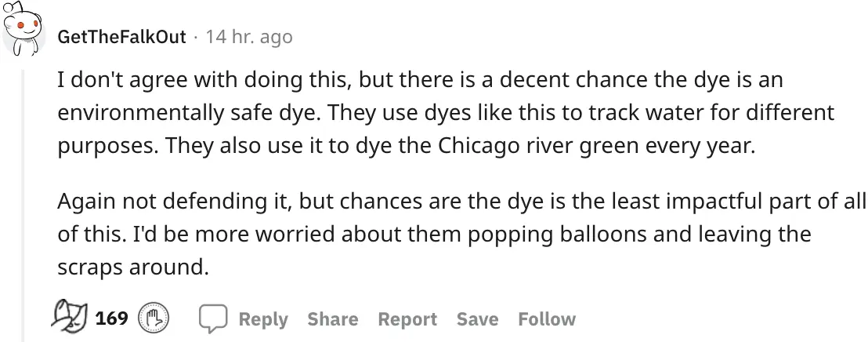Click the speech bubble comment icon
Screen dimensions: 868x342
[x=212, y=319]
